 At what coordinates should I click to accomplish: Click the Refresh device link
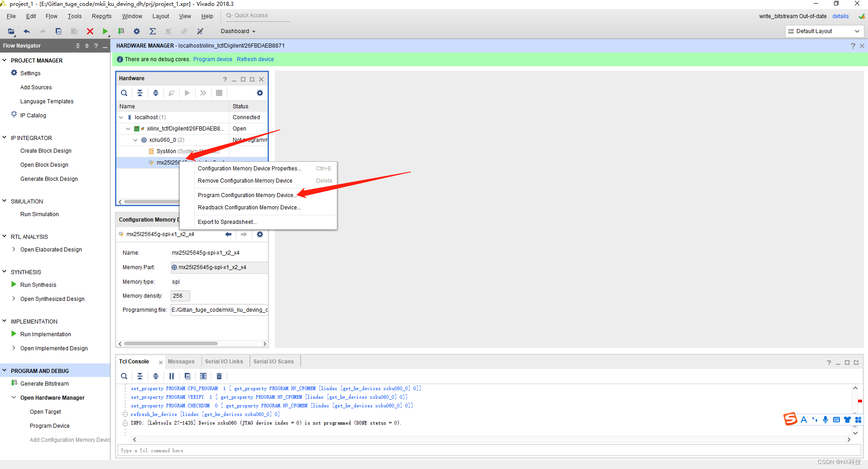click(x=255, y=59)
